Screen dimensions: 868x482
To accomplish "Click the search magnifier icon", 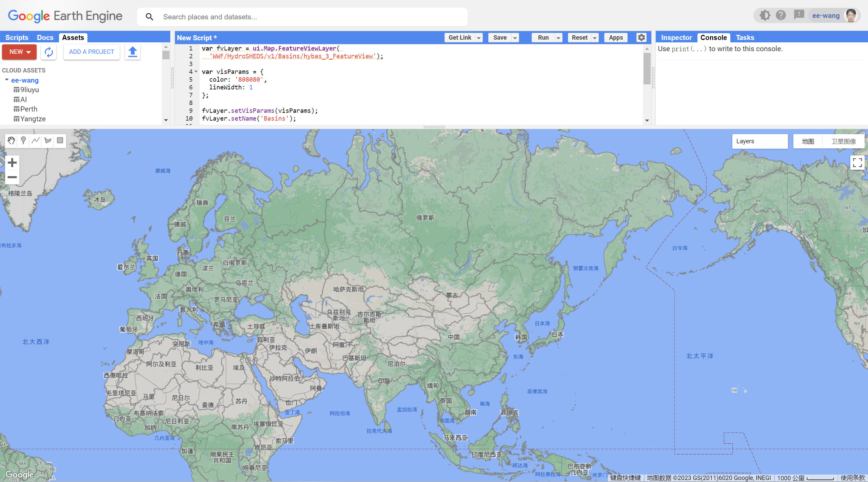I will (150, 17).
